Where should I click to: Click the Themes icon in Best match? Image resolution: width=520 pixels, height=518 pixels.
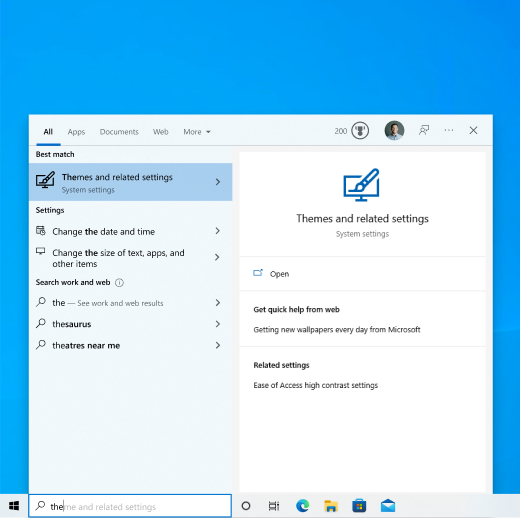pyautogui.click(x=45, y=180)
